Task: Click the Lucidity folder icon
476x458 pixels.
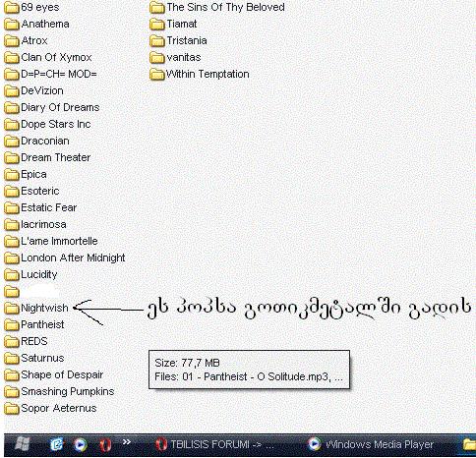Action: (12, 274)
